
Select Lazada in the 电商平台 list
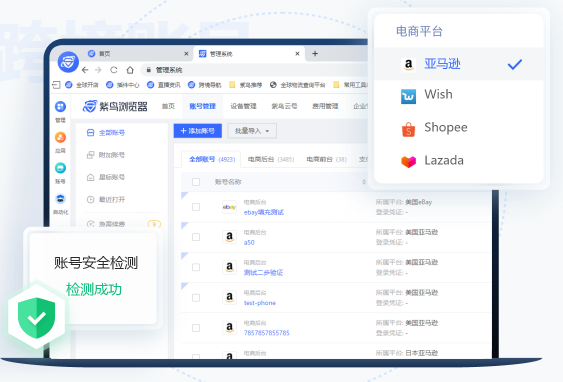pyautogui.click(x=459, y=161)
